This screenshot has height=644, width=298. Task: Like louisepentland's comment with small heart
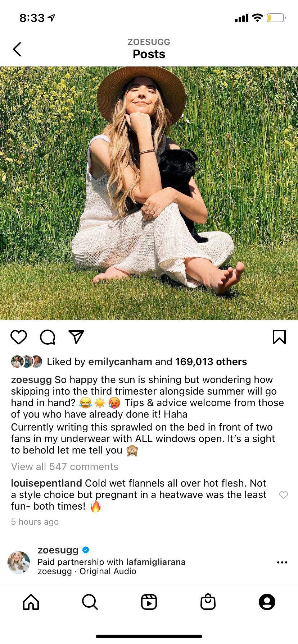tap(284, 495)
